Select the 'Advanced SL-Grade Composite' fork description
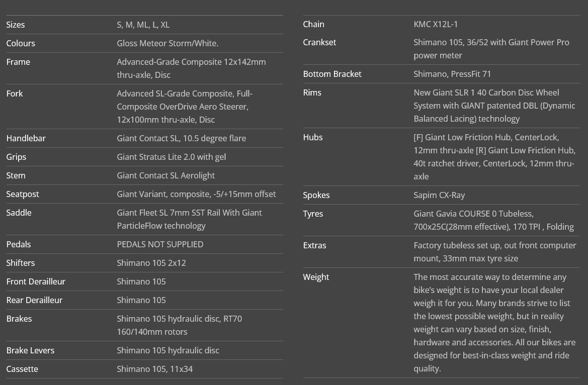The height and width of the screenshot is (385, 588). click(185, 107)
